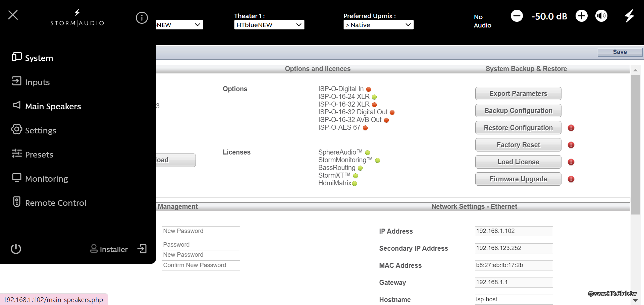Click the Main Speakers megaphone icon
The width and height of the screenshot is (644, 305).
click(x=17, y=105)
